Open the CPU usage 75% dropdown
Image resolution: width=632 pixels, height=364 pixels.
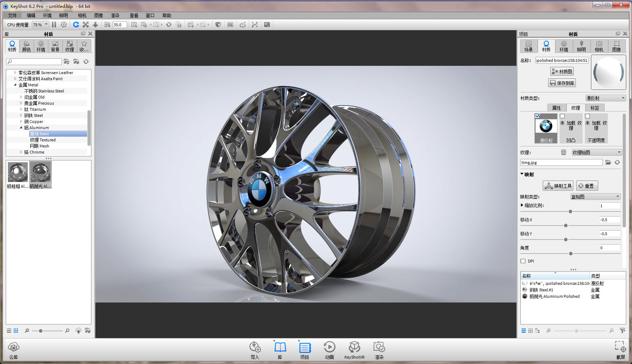[x=40, y=24]
